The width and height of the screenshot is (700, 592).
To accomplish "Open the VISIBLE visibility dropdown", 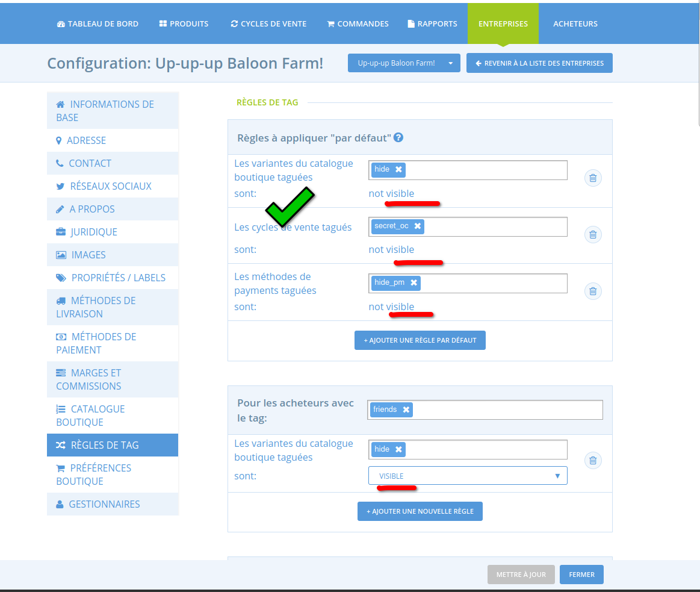I will click(x=468, y=475).
